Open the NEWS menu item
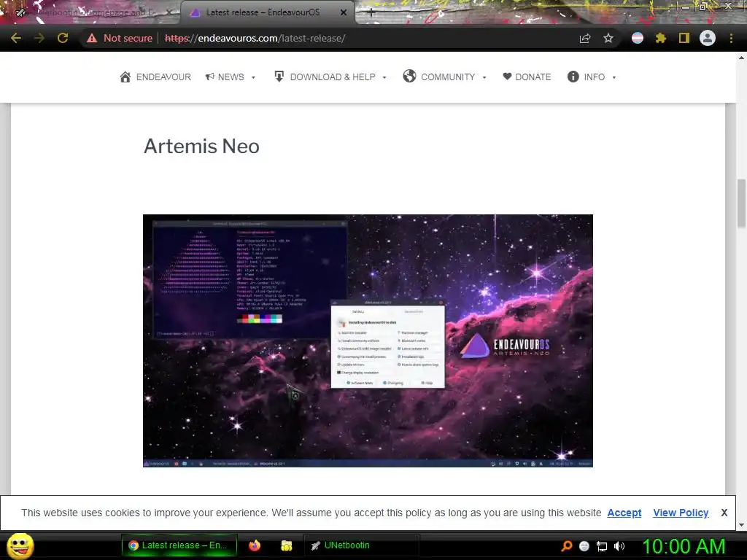The height and width of the screenshot is (560, 747). click(x=231, y=77)
